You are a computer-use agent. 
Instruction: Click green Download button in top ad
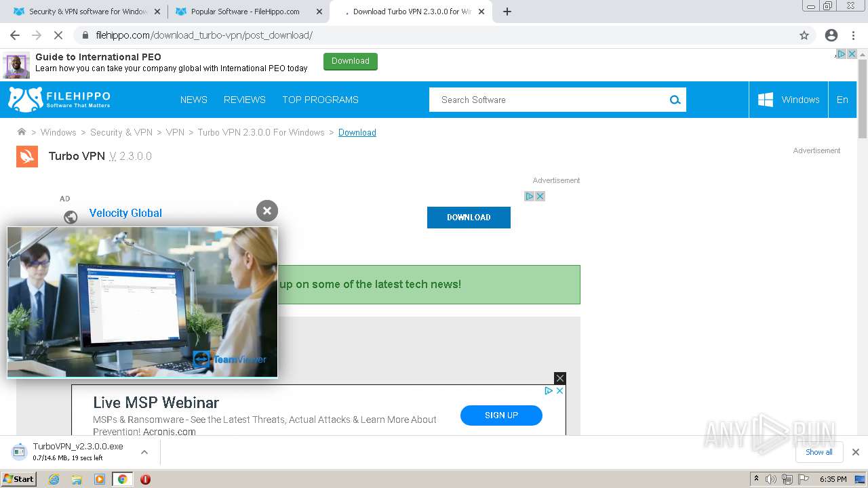coord(351,61)
